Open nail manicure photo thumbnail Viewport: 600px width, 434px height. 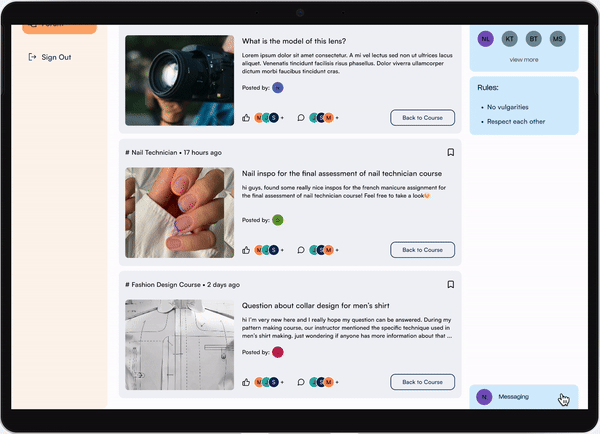click(179, 212)
